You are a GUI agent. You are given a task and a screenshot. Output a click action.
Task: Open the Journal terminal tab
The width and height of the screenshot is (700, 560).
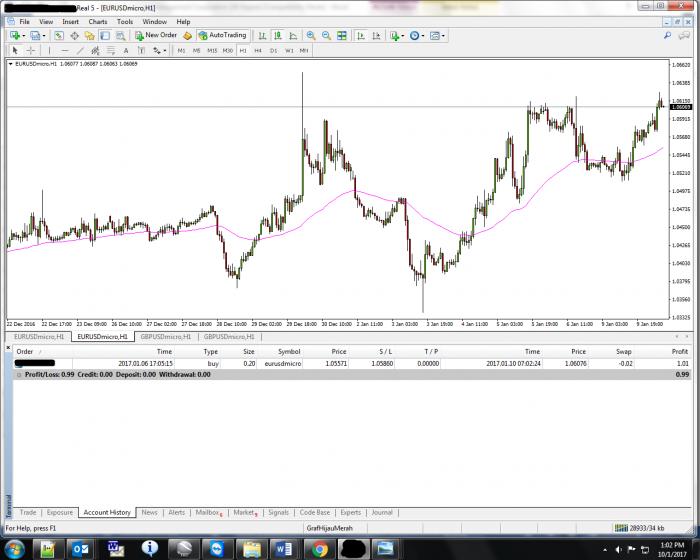pos(382,512)
